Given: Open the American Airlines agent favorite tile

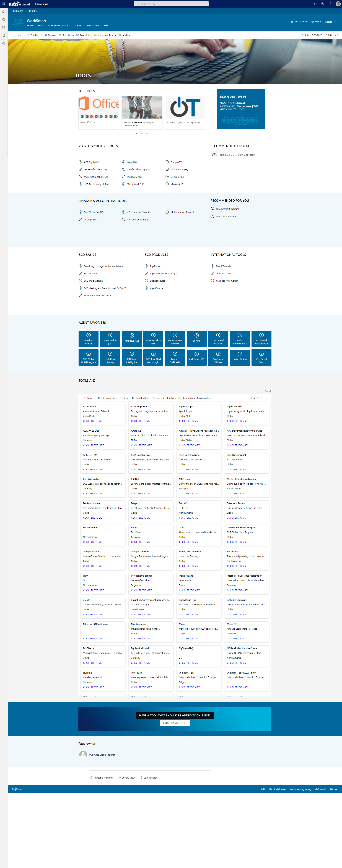Looking at the screenshot, I should 88,339.
